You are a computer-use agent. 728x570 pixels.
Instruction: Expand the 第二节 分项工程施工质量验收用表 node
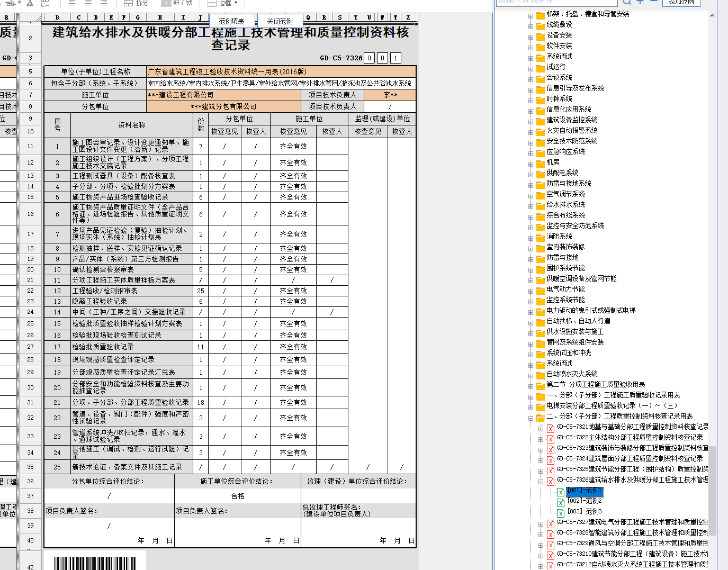point(531,386)
